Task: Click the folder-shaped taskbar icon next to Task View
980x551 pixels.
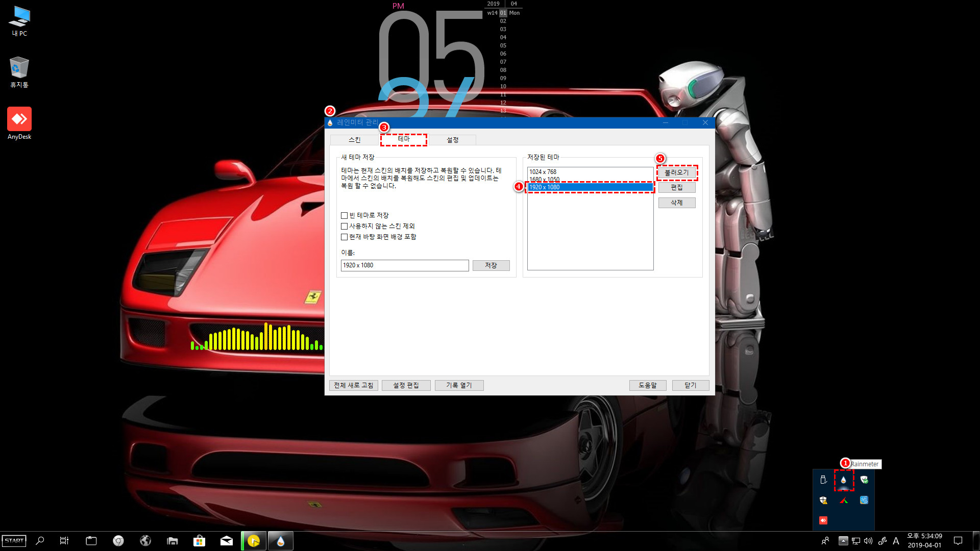Action: 91,541
